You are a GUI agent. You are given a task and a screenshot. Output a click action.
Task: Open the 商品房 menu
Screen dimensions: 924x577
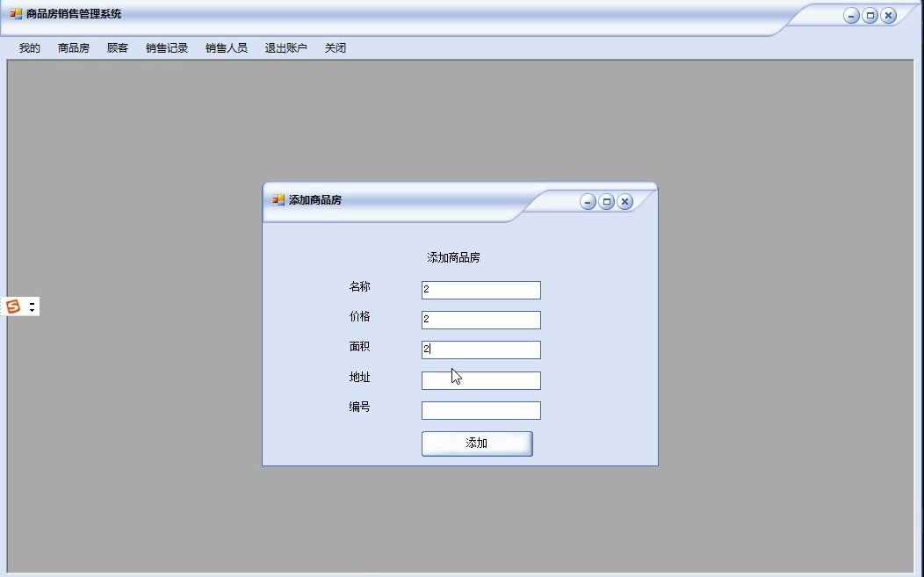71,47
